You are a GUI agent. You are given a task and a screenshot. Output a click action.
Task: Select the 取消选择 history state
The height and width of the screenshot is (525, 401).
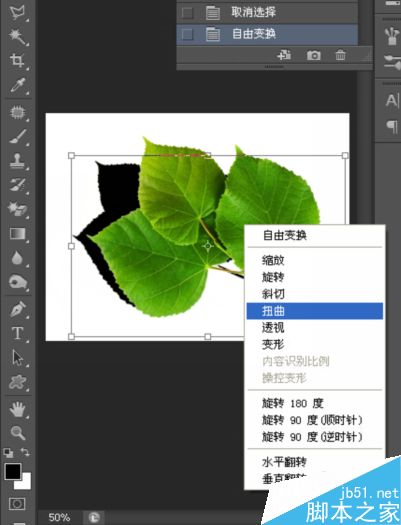[x=267, y=13]
